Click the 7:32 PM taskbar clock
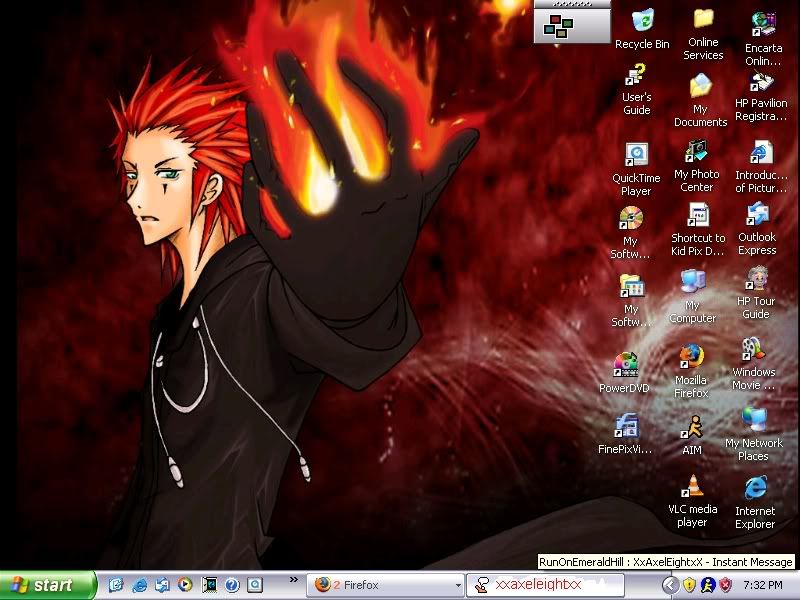This screenshot has width=800, height=600. (x=763, y=585)
